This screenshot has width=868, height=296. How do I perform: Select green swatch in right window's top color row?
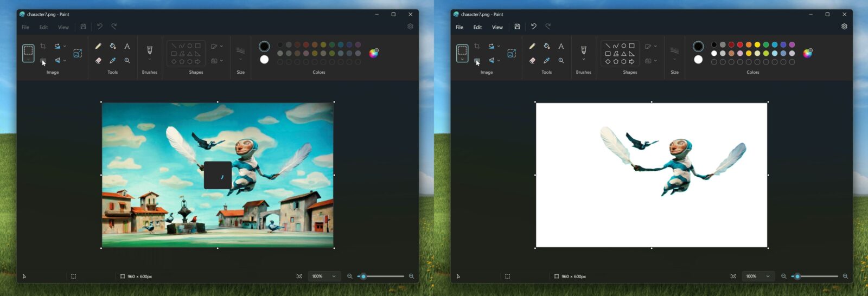click(x=766, y=45)
